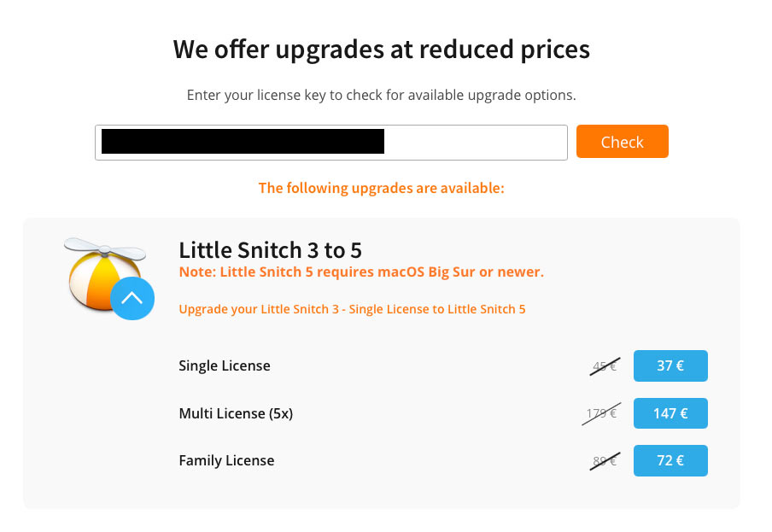
Task: Choose the 147 € Multi License button
Action: [670, 414]
